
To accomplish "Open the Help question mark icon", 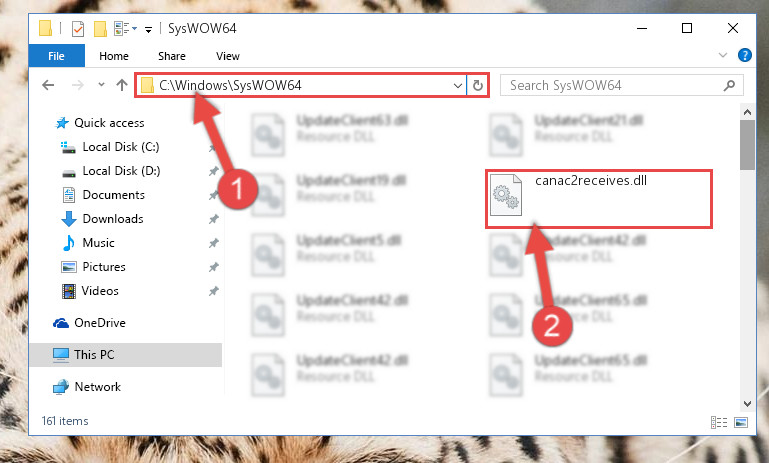I will (744, 55).
